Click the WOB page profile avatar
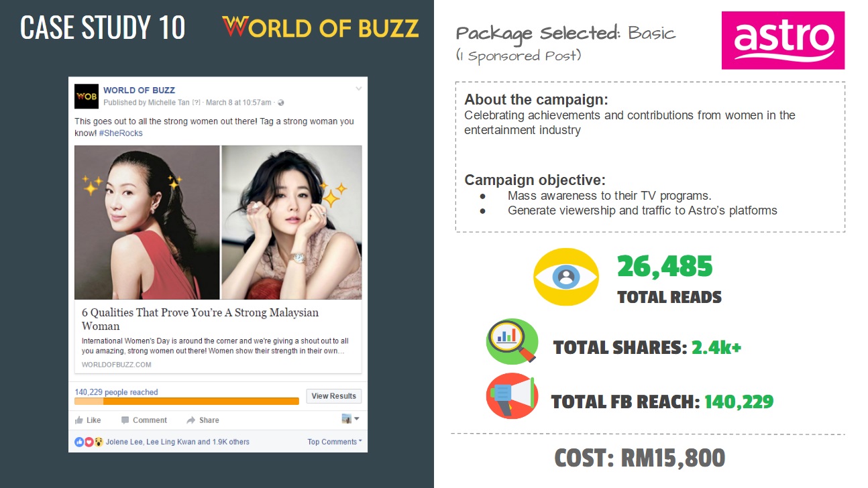Screen dimensions: 868x488 click(86, 96)
